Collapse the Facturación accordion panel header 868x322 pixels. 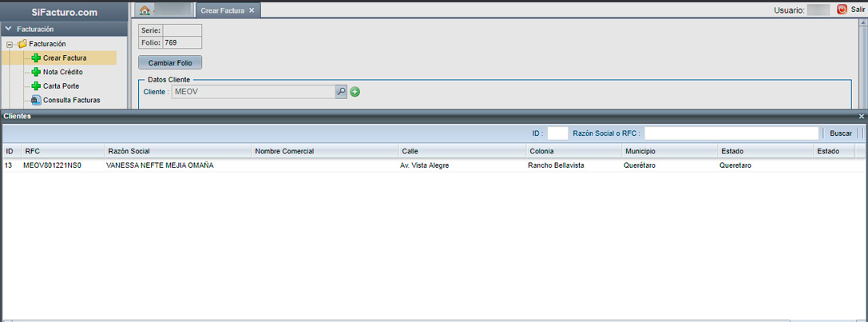(9, 29)
